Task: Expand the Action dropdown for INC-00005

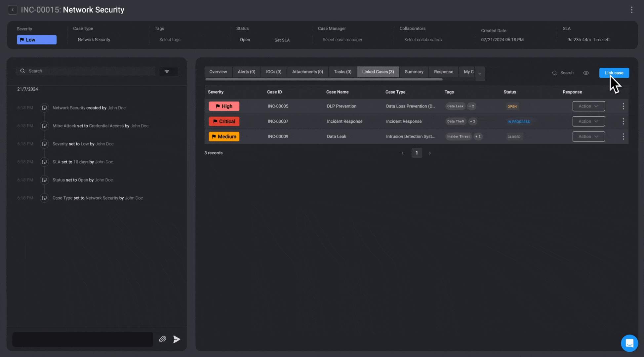Action: [x=588, y=106]
